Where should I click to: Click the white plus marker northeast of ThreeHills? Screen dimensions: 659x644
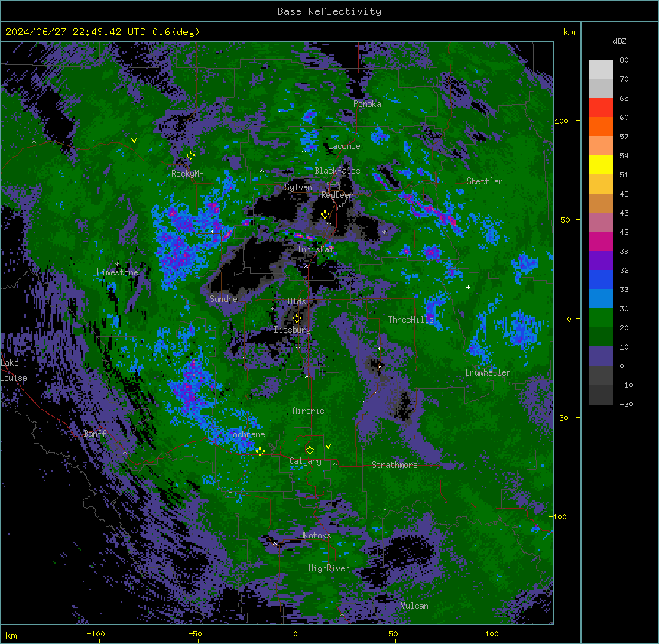tap(468, 287)
